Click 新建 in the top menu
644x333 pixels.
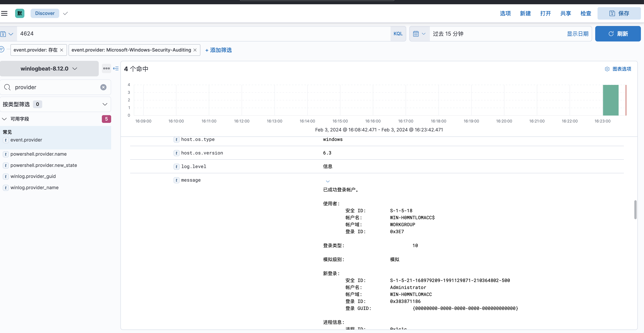click(525, 13)
